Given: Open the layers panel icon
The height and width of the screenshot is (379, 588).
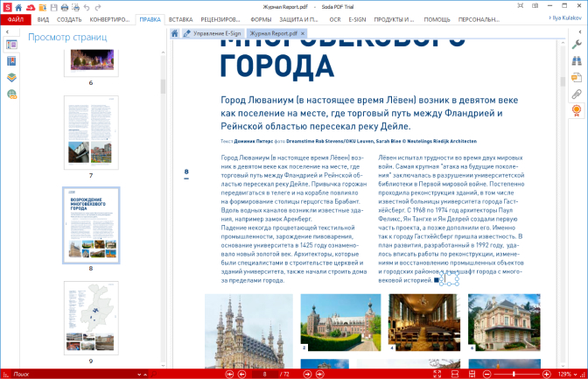Looking at the screenshot, I should click(11, 77).
